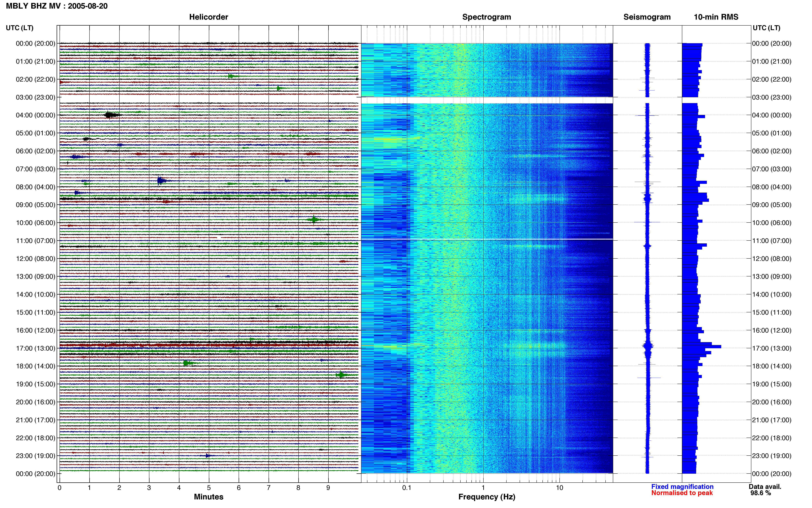Click '02:00 (22:00)' on the helicorder time axis
Viewport: 812px width, 508px height.
(x=36, y=79)
